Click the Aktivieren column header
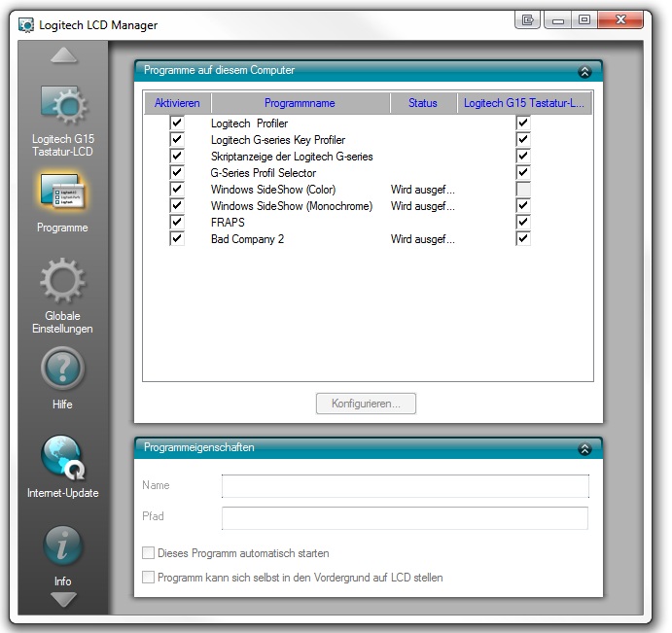672x633 pixels. click(x=177, y=103)
